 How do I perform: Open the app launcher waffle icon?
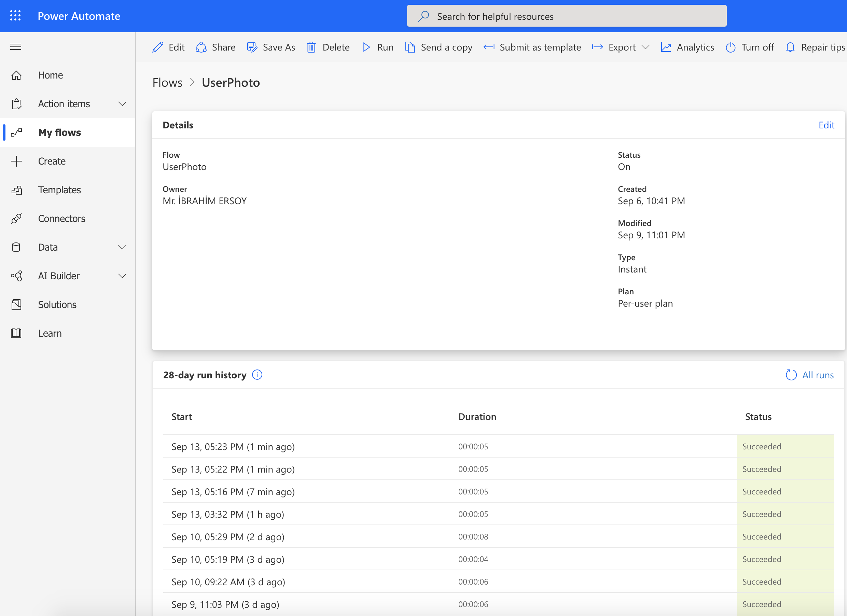(x=15, y=16)
